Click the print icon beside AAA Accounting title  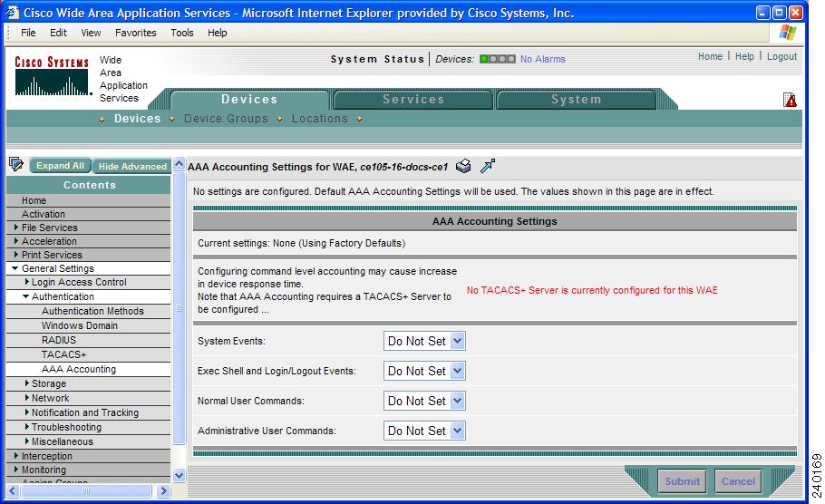(463, 166)
